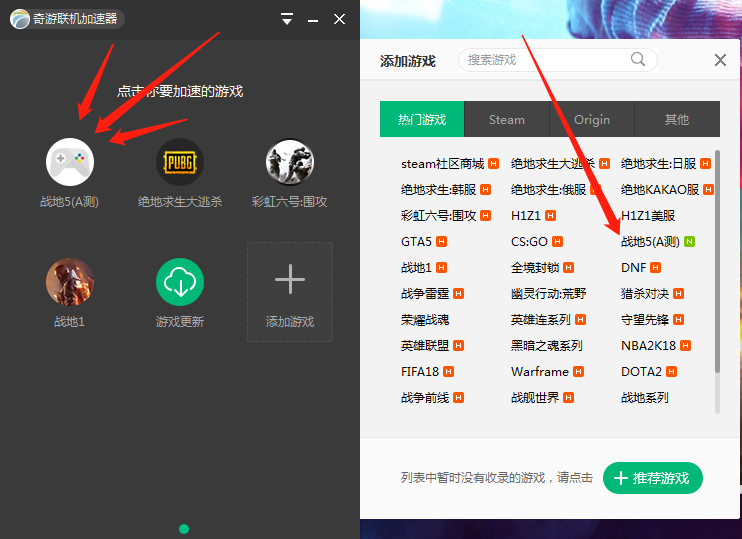
Task: Select 彩虹六号:围攻 in the game list
Action: point(438,216)
